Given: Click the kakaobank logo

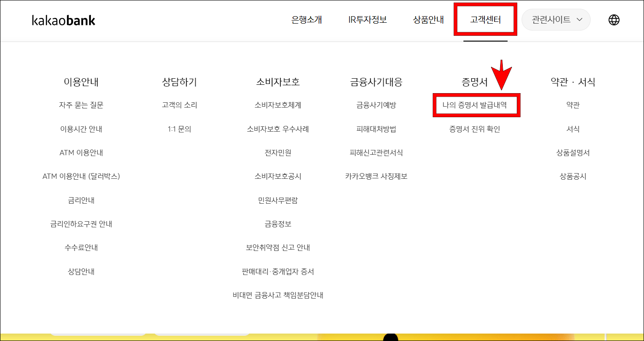Looking at the screenshot, I should 63,20.
